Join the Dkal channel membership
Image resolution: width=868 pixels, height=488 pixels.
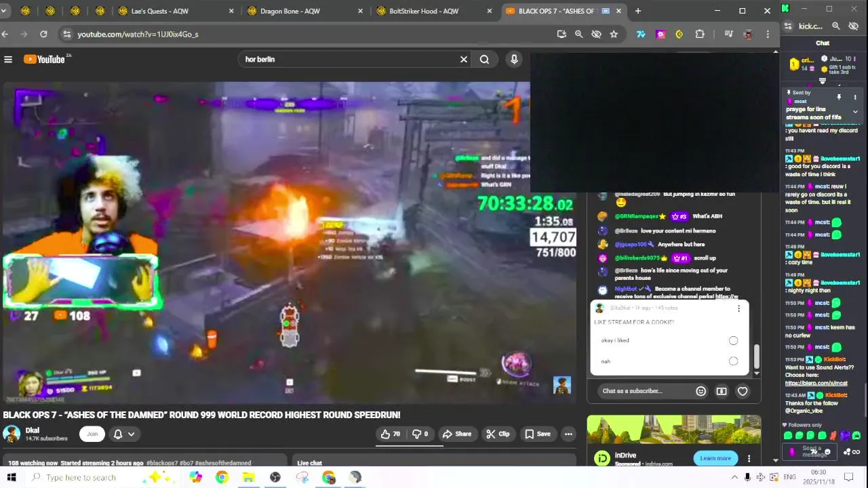click(92, 434)
